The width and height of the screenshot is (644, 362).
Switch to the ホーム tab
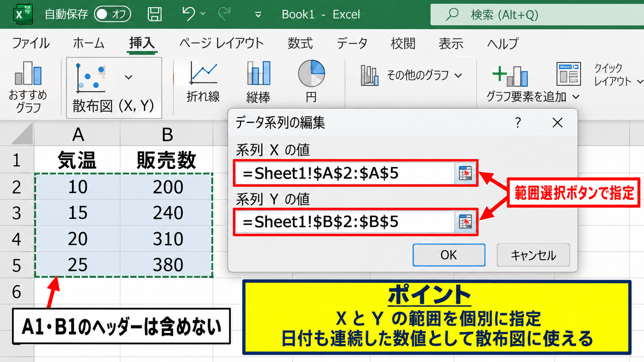[x=89, y=43]
